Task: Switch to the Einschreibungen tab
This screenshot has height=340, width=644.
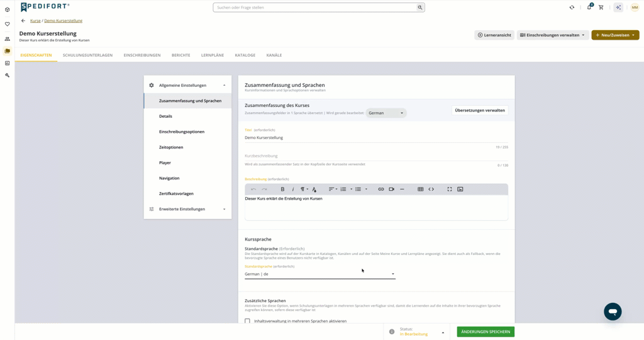Action: click(142, 55)
